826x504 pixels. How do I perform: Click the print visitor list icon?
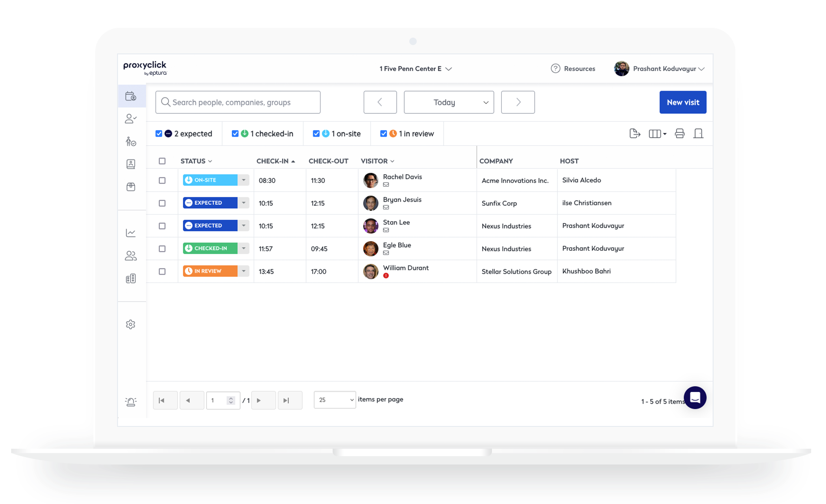click(680, 133)
